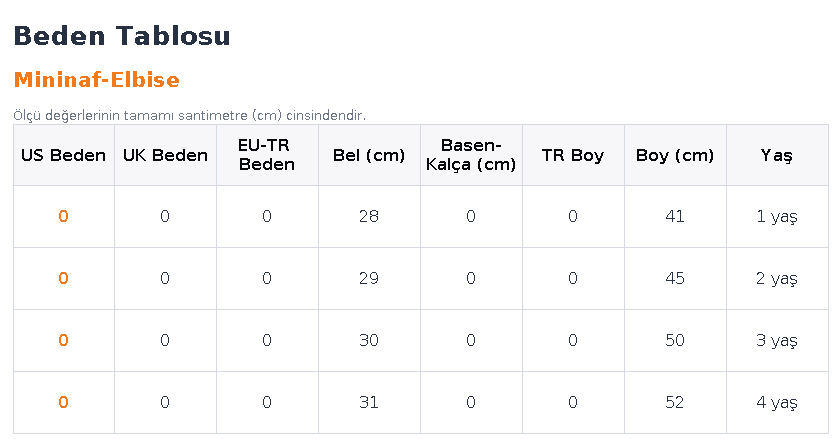839x439 pixels.
Task: Click the TR Boy column header
Action: (573, 155)
